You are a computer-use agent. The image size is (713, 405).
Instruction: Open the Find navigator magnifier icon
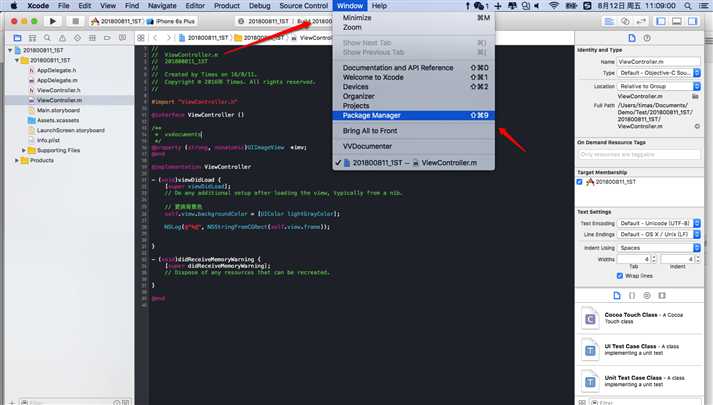[47, 38]
